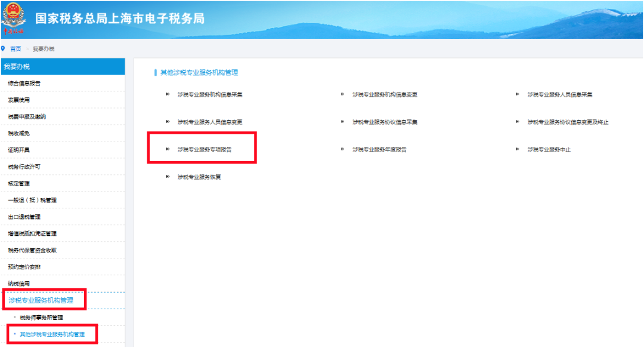644x348 pixels.
Task: Open 涉税专业服务协议信息变更及终止 link
Action: (568, 122)
